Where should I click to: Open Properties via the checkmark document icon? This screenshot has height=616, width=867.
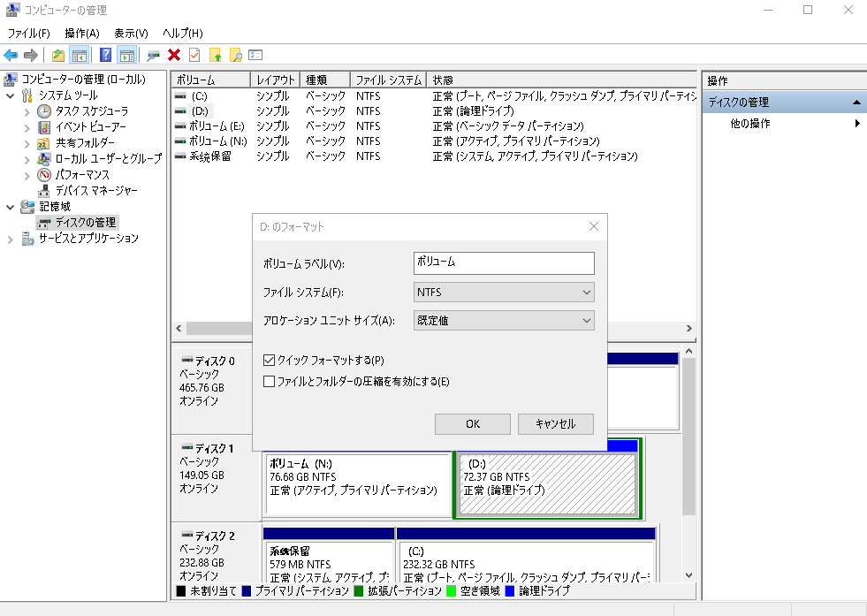[x=194, y=54]
